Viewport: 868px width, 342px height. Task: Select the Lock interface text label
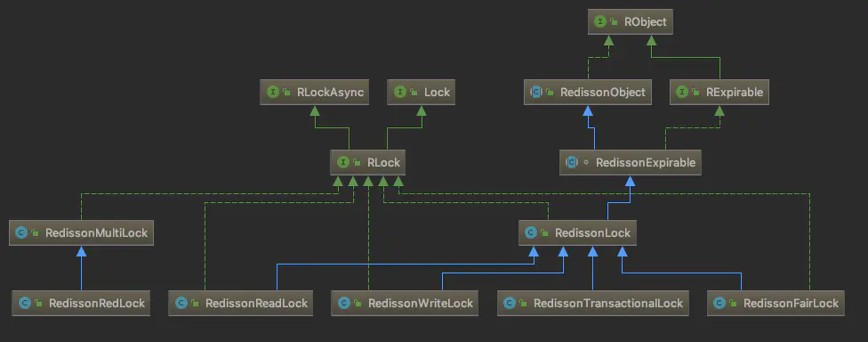pos(437,92)
